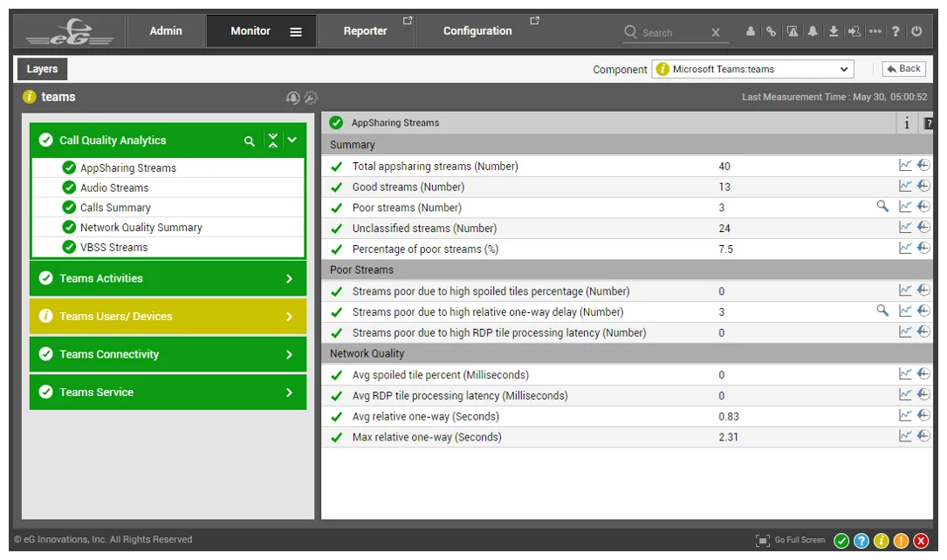Click the download arrow icon in top toolbar
The height and width of the screenshot is (560, 947).
point(834,31)
